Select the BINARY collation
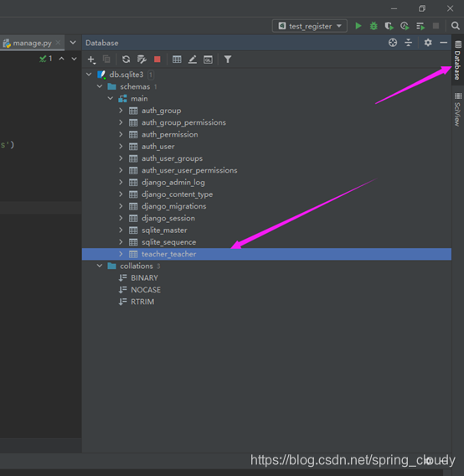 (144, 277)
